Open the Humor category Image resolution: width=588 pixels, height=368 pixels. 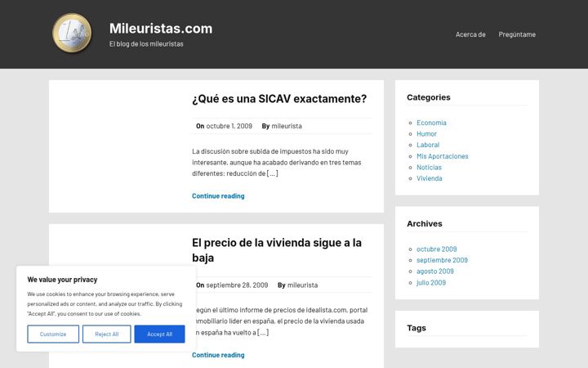coord(427,133)
